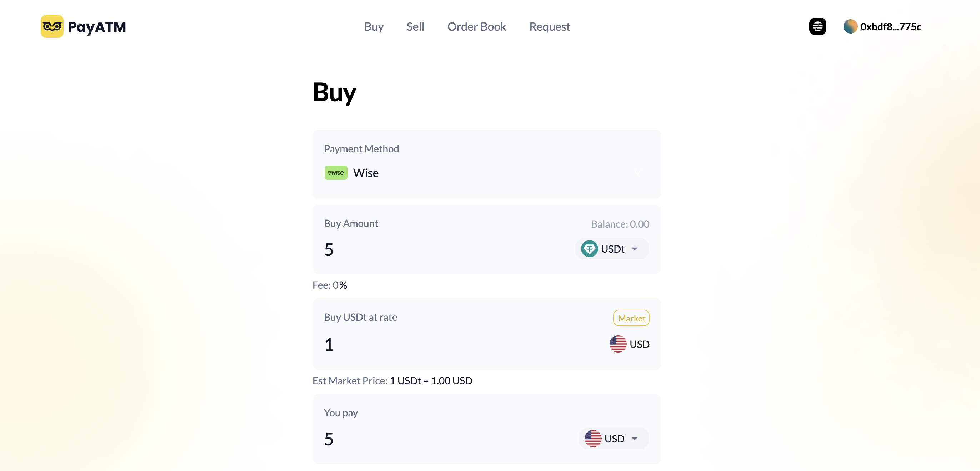Click the US flag in You pay selector
The width and height of the screenshot is (980, 471).
point(593,439)
